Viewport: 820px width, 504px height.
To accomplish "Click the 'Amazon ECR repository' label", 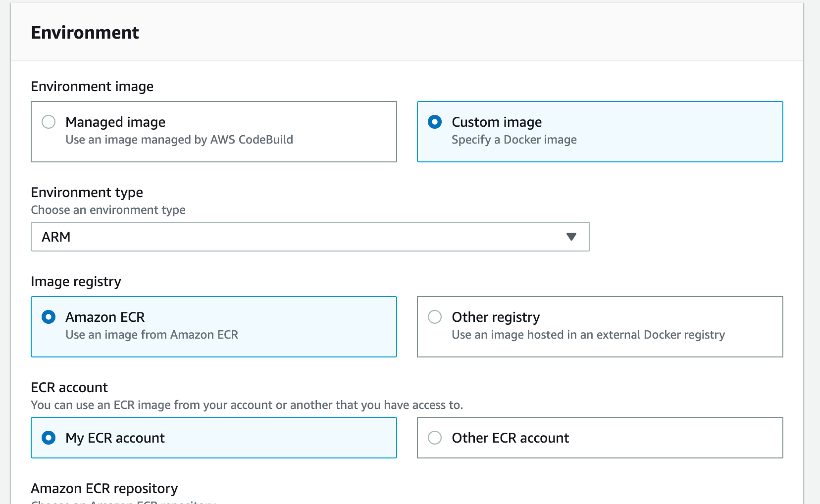I will pyautogui.click(x=104, y=489).
